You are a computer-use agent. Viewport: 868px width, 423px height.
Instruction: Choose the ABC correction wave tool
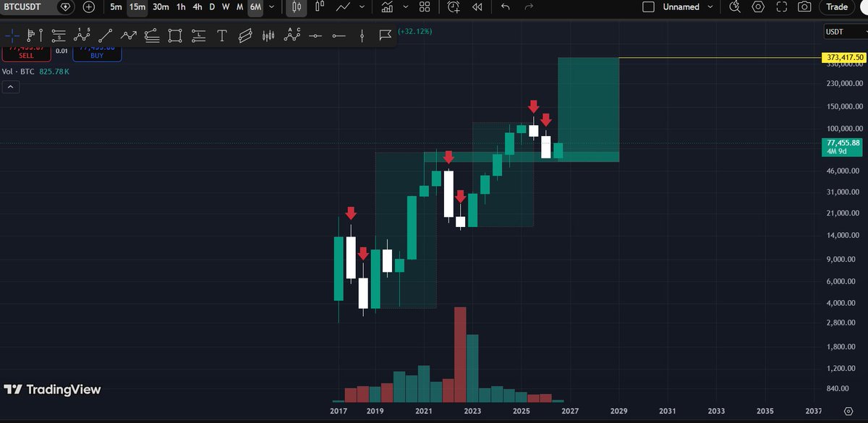[x=292, y=34]
